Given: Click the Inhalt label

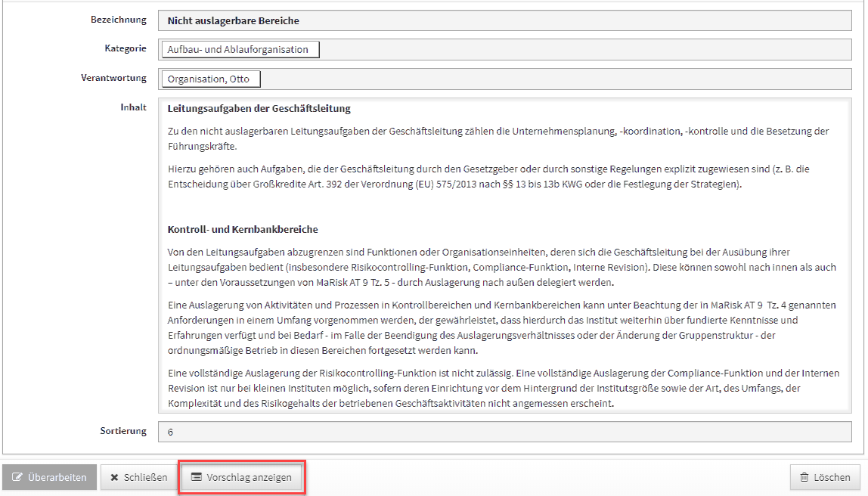Looking at the screenshot, I should click(x=133, y=107).
